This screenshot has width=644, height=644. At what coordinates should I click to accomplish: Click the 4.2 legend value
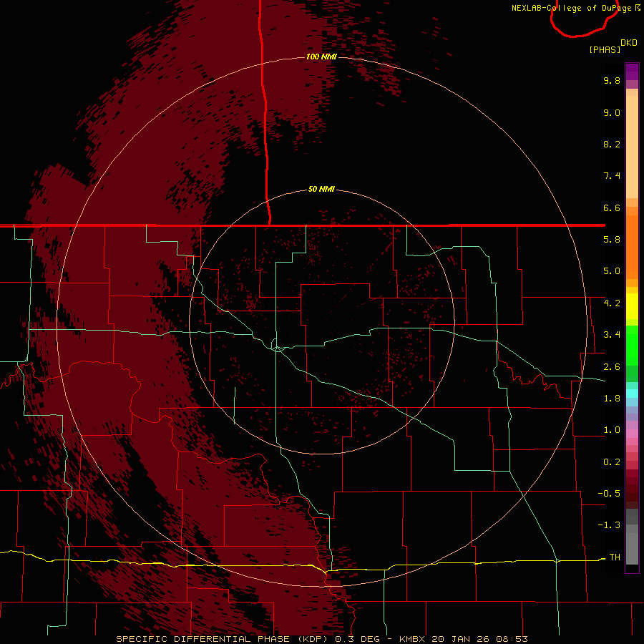point(612,303)
